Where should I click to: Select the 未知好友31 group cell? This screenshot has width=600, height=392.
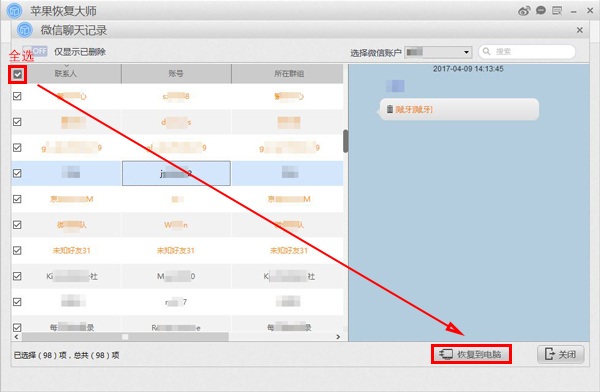[x=289, y=251]
